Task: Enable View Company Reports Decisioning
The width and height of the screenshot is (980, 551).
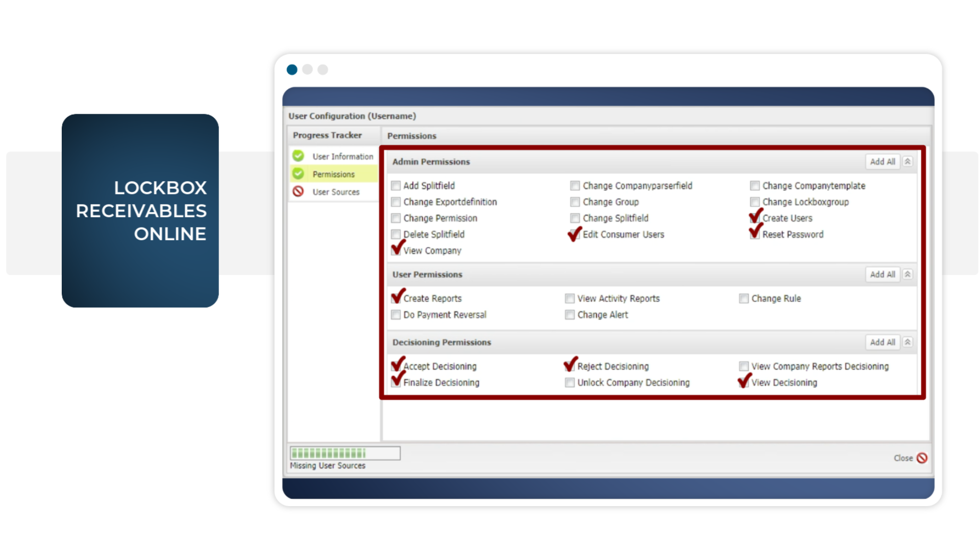Action: [744, 366]
